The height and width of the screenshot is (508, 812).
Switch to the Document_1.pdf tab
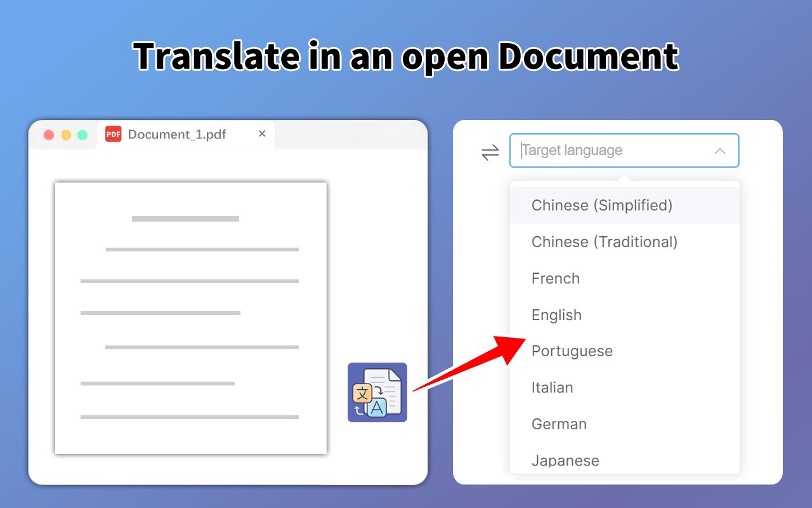point(178,134)
